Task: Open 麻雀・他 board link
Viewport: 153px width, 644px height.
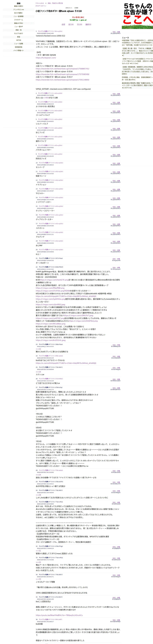Action: click(x=18, y=30)
